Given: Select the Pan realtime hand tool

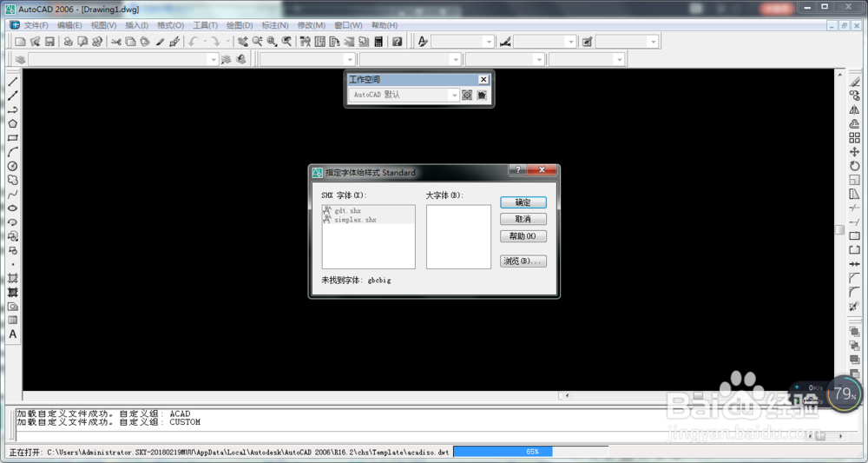Looking at the screenshot, I should (243, 42).
